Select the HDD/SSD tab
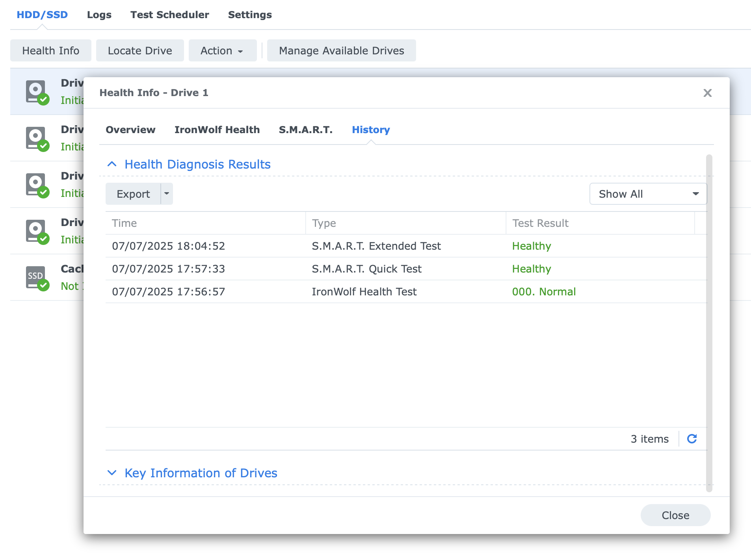Screen dimensions: 751x560 coord(42,15)
